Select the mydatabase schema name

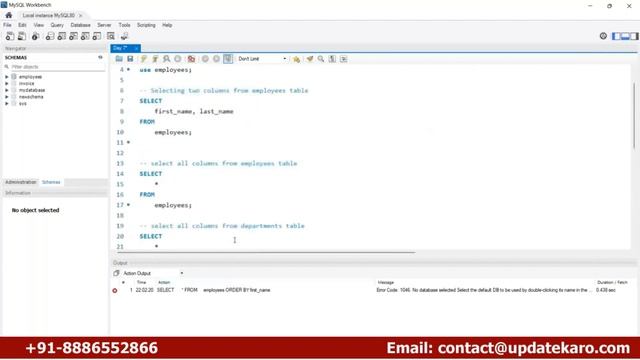32,90
